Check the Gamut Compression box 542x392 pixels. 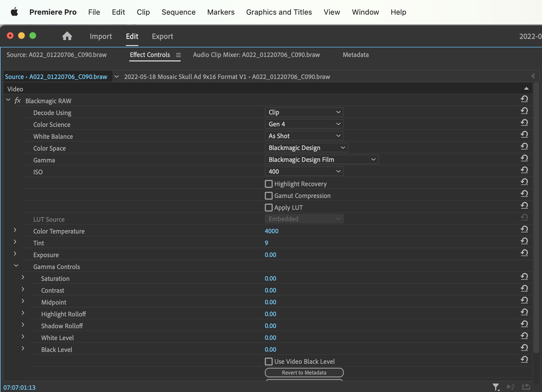tap(268, 196)
